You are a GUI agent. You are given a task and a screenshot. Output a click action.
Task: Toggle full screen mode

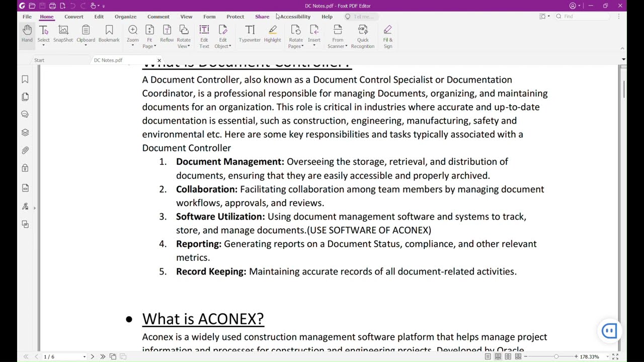(x=616, y=356)
